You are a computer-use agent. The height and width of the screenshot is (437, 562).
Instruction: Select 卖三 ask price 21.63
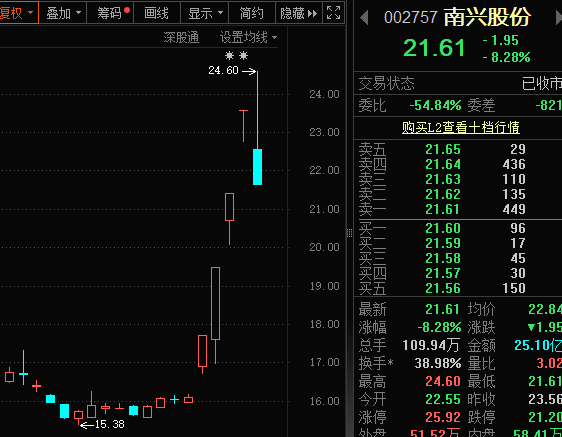tap(443, 179)
